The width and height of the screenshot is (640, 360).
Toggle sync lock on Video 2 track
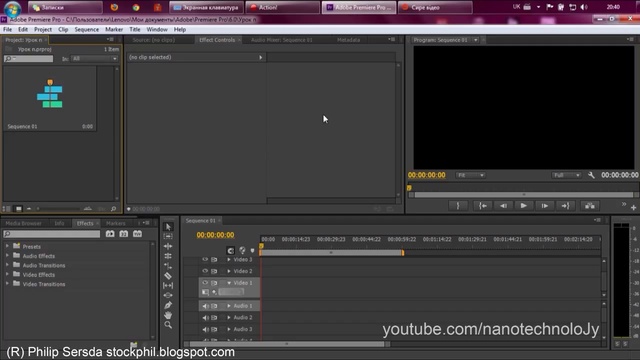pos(214,271)
